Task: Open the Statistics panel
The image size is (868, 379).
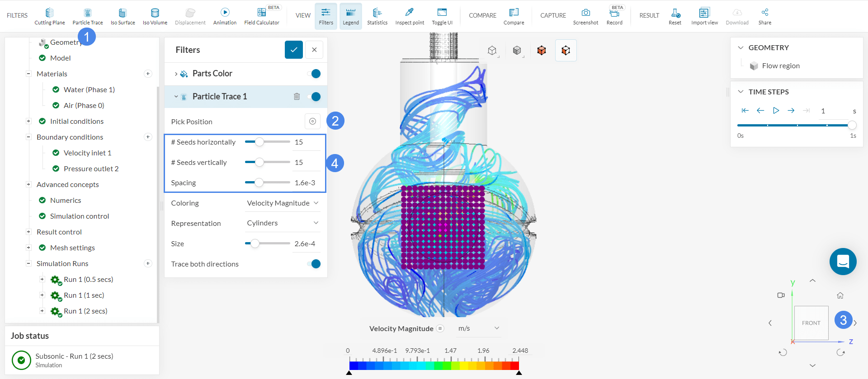Action: (377, 16)
